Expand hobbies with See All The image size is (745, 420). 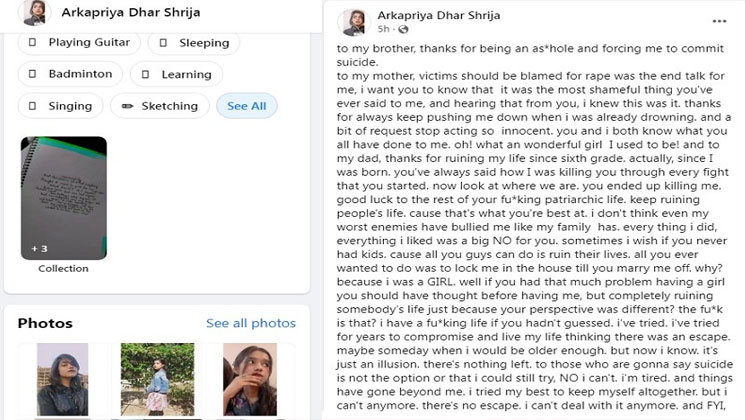click(247, 106)
